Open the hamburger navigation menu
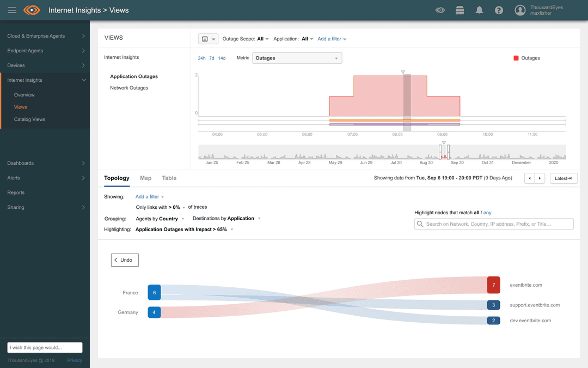588x368 pixels. pyautogui.click(x=12, y=10)
